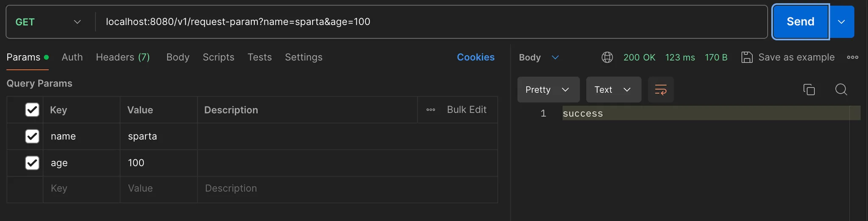Open search in response magnifier icon
Viewport: 868px width, 221px height.
point(841,90)
